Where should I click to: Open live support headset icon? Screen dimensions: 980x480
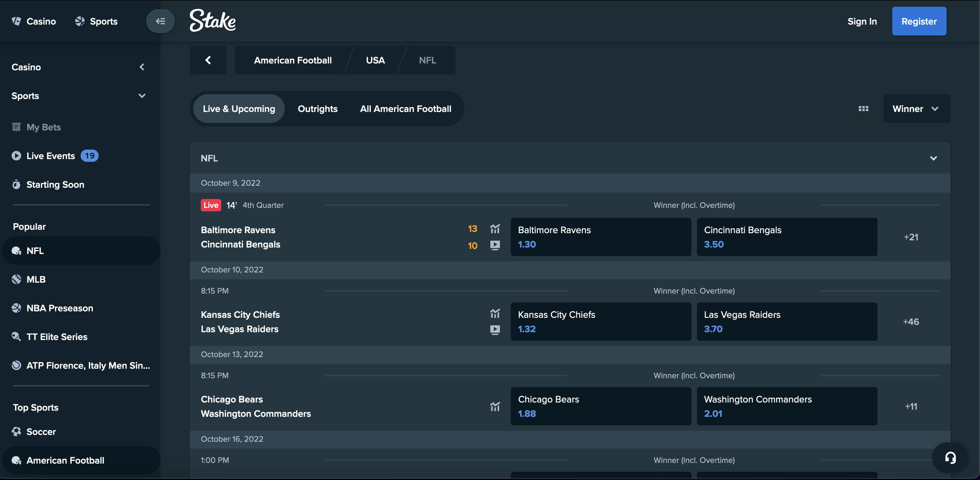tap(950, 457)
